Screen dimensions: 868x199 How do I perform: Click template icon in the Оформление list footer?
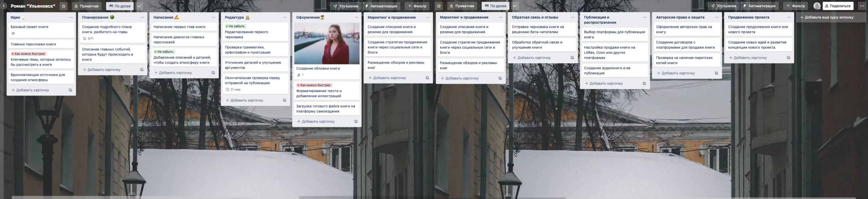pos(356,121)
